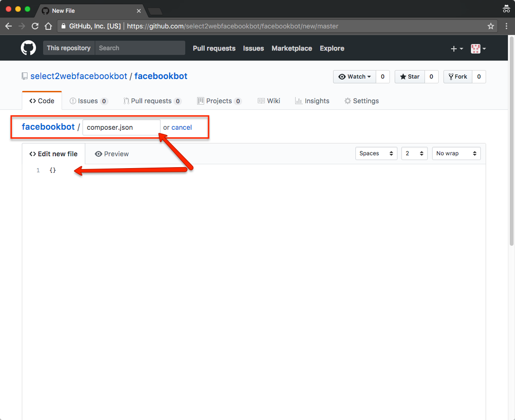Viewport: 515px width, 420px height.
Task: Switch to the Code tab
Action: [x=42, y=101]
